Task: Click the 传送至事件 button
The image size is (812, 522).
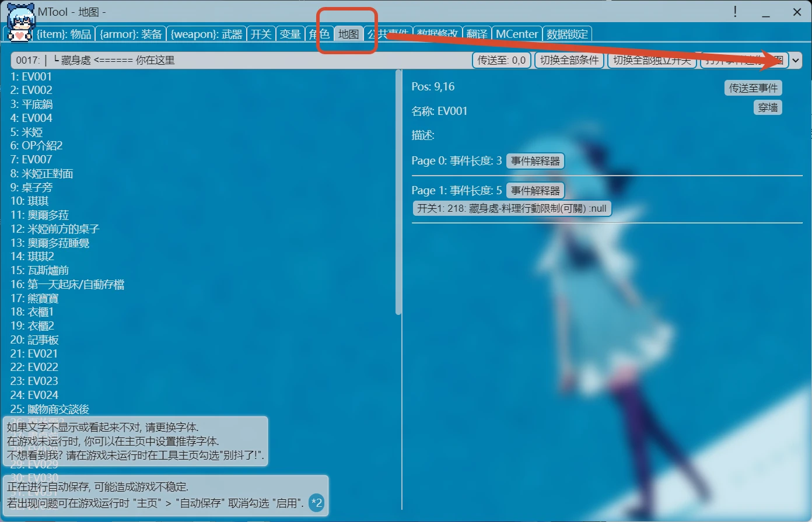Action: 753,88
